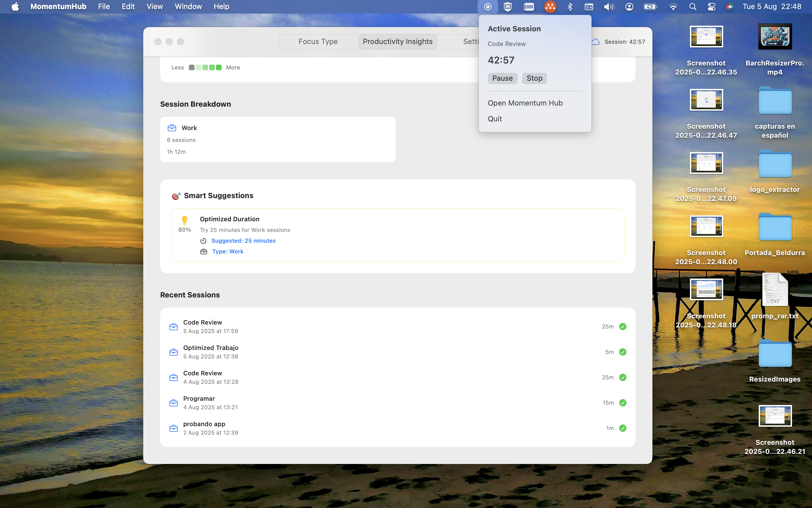Open the Apple menu
This screenshot has width=812, height=508.
click(15, 6)
